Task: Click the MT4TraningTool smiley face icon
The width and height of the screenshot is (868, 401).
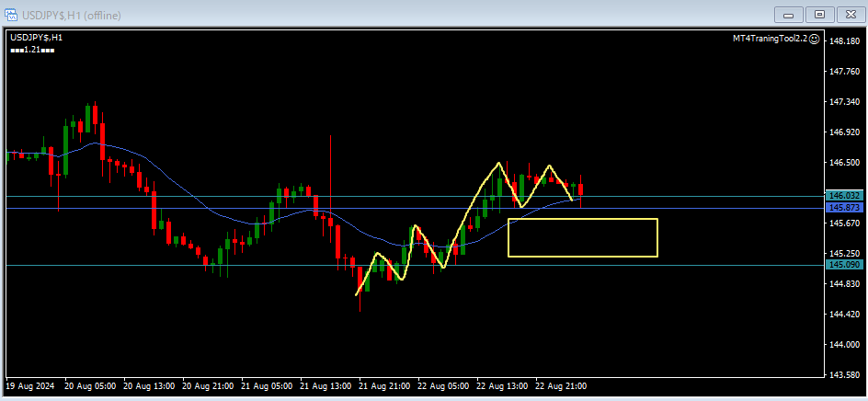Action: point(814,39)
